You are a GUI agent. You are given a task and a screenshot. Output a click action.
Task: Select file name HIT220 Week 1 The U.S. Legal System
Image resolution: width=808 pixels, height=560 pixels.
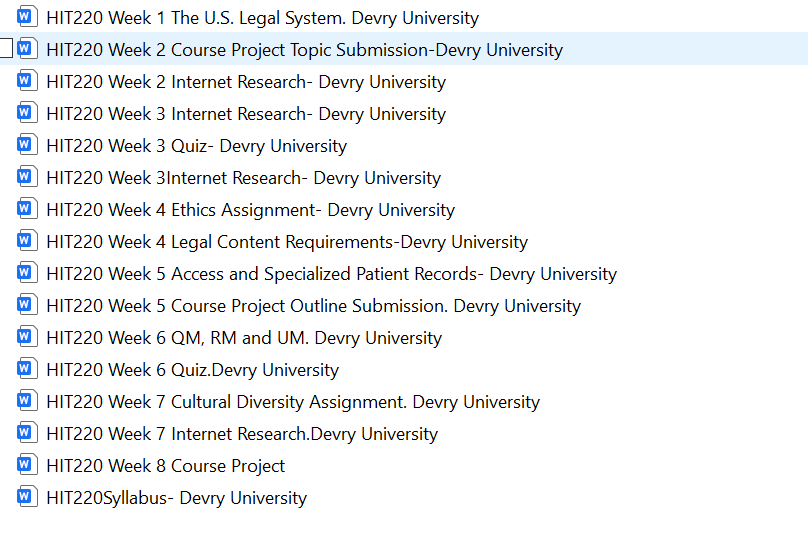tap(263, 18)
